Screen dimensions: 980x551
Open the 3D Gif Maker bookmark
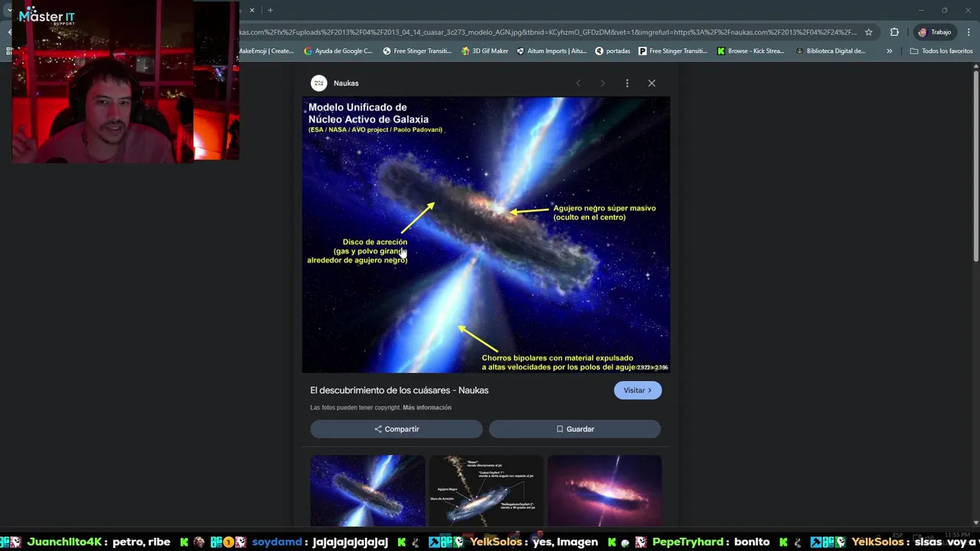pos(485,51)
